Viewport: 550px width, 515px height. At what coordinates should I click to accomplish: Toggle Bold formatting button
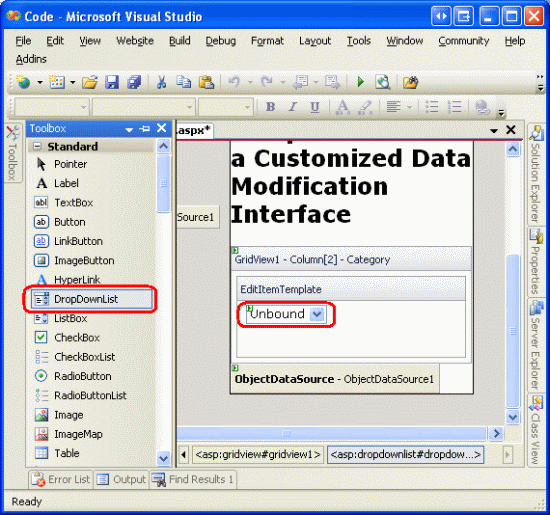pyautogui.click(x=270, y=107)
